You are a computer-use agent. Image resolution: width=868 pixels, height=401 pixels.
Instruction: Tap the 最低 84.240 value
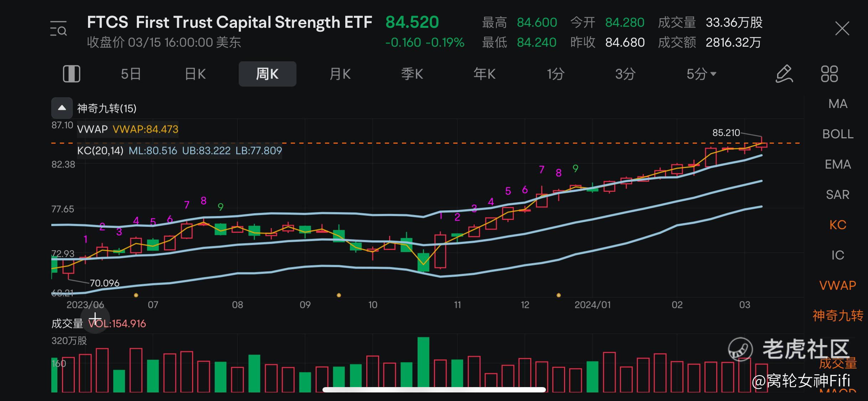coord(537,42)
